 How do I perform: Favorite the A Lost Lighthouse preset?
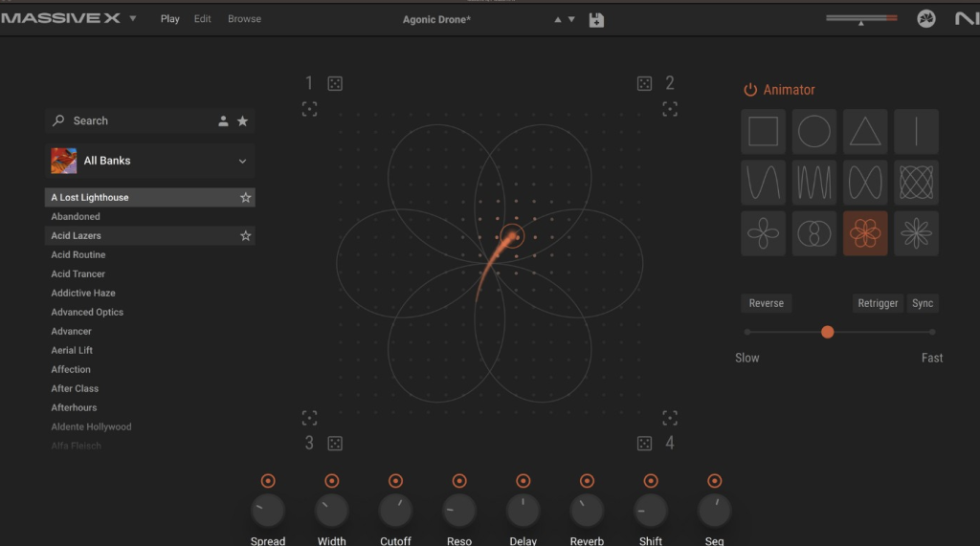pyautogui.click(x=246, y=198)
